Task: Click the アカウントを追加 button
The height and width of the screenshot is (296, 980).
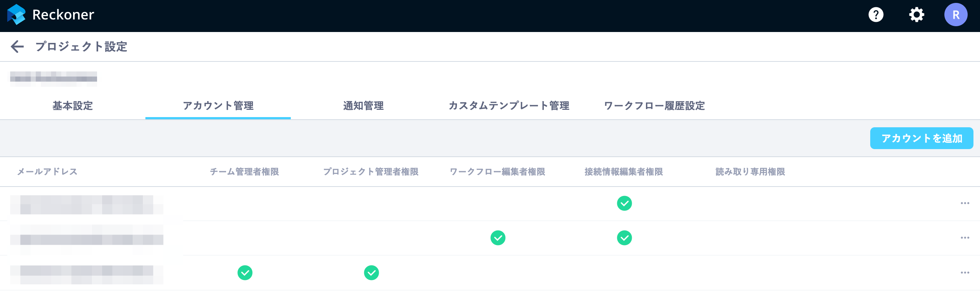Action: point(921,138)
